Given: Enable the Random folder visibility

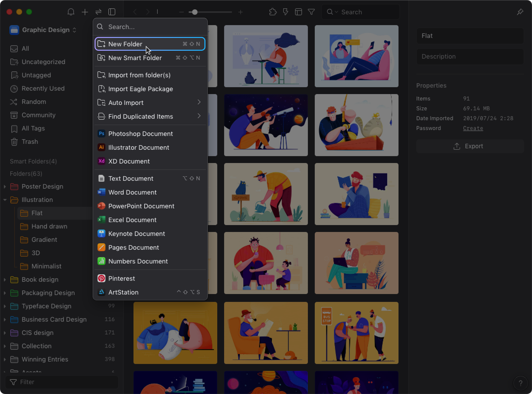Looking at the screenshot, I should pyautogui.click(x=33, y=101).
